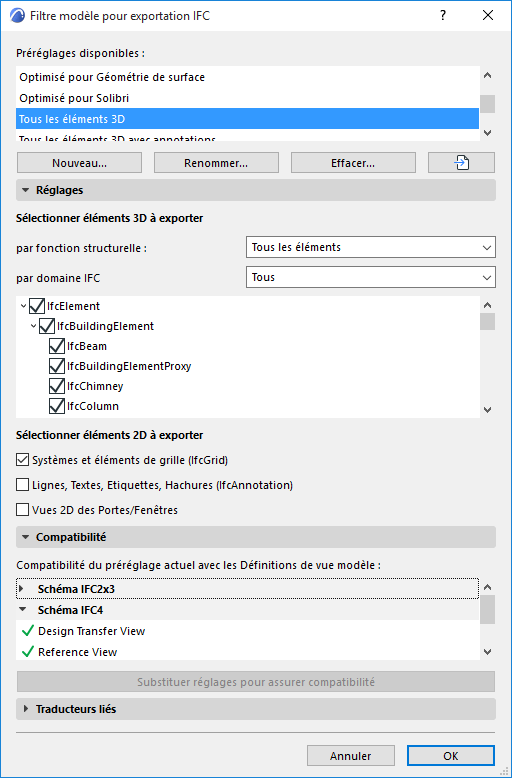512x778 pixels.
Task: Click the compatibility list down scroll arrow
Action: pyautogui.click(x=487, y=651)
